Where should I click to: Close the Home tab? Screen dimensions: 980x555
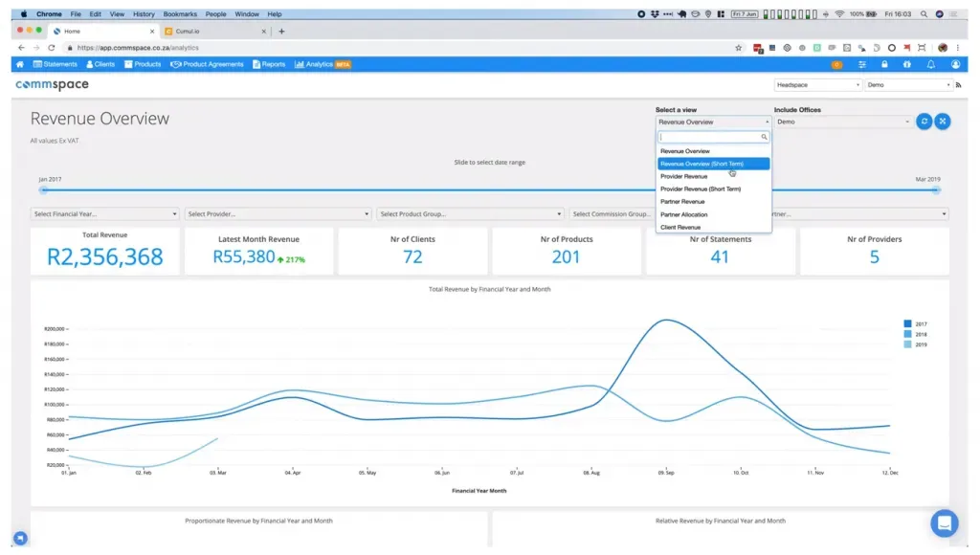(152, 32)
